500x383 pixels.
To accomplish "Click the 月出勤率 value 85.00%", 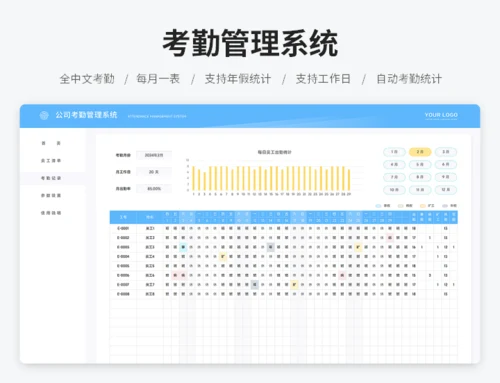I will coord(154,189).
